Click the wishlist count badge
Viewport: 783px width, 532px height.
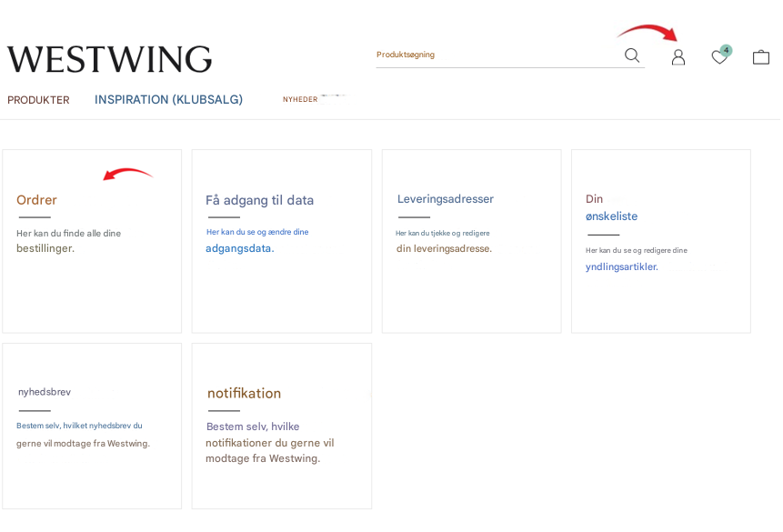click(726, 50)
